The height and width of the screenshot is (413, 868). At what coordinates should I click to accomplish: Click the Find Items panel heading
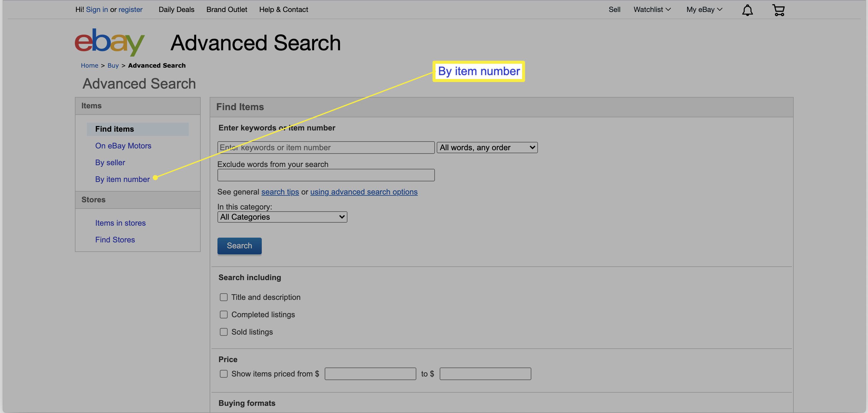tap(240, 107)
